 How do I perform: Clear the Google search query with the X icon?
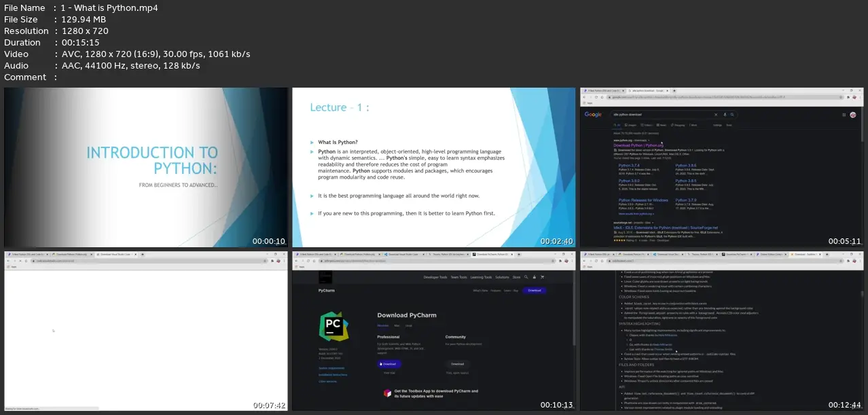(x=716, y=115)
